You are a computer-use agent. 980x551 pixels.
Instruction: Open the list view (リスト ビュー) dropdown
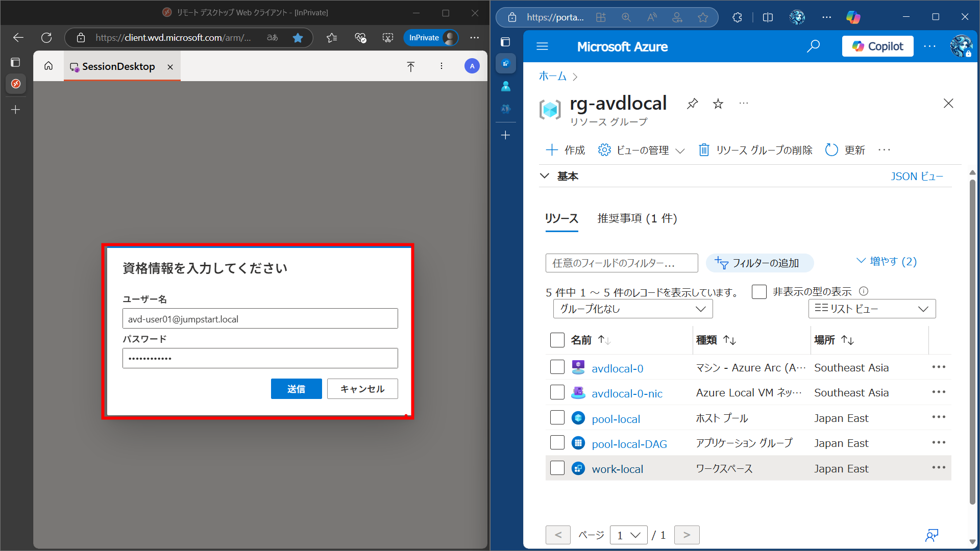tap(871, 309)
